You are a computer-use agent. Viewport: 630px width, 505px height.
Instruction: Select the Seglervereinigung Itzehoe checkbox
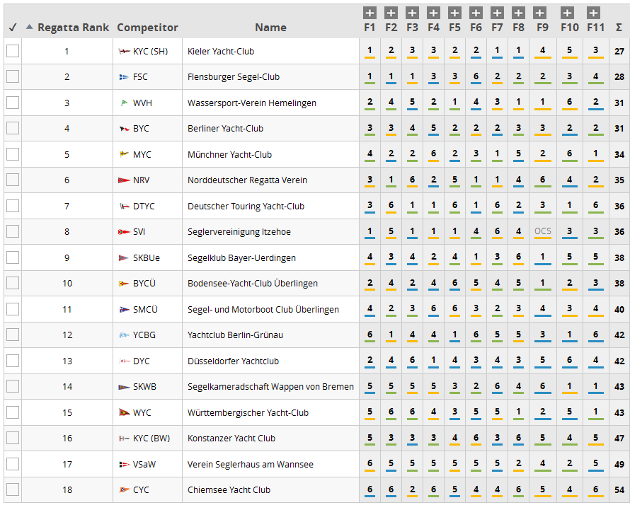coord(12,231)
